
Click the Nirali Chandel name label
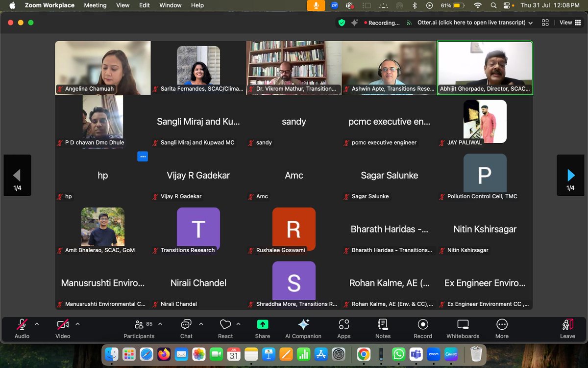(x=179, y=304)
